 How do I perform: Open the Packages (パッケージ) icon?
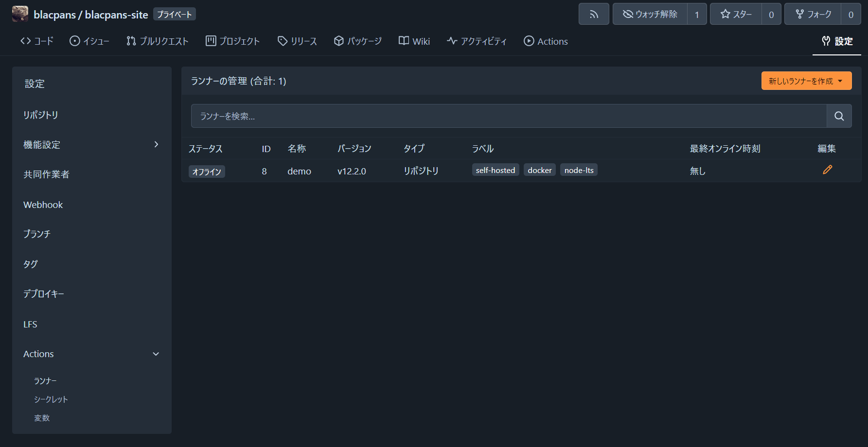(x=338, y=41)
